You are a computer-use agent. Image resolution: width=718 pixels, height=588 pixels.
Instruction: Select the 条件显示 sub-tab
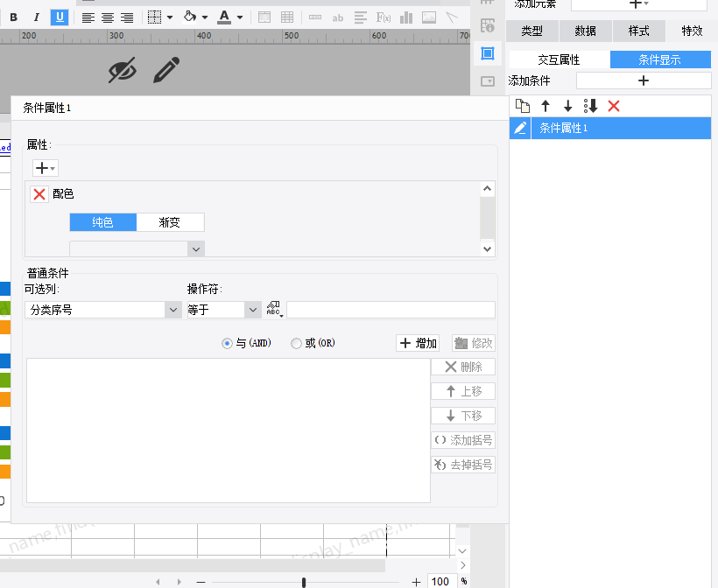point(660,59)
